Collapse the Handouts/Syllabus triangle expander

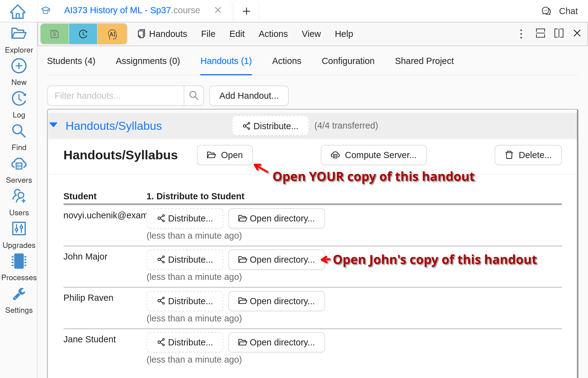pyautogui.click(x=53, y=125)
